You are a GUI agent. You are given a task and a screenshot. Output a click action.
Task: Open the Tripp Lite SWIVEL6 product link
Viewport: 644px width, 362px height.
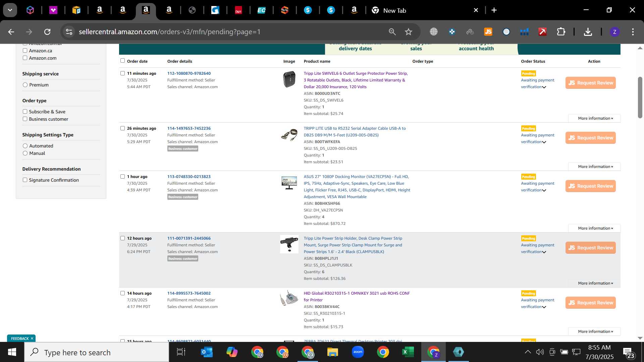(x=356, y=80)
